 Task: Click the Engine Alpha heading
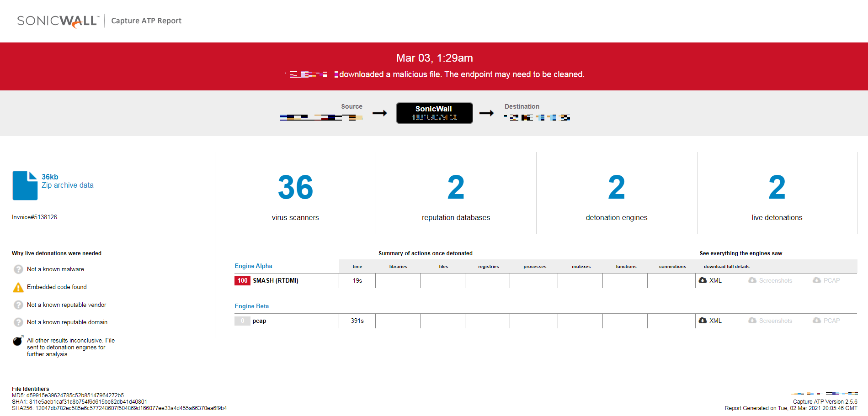[x=253, y=266]
